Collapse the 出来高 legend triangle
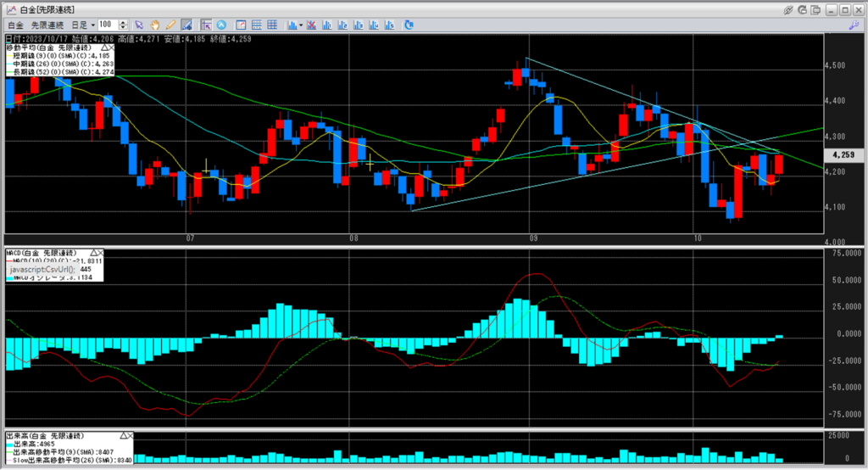 pyautogui.click(x=124, y=435)
